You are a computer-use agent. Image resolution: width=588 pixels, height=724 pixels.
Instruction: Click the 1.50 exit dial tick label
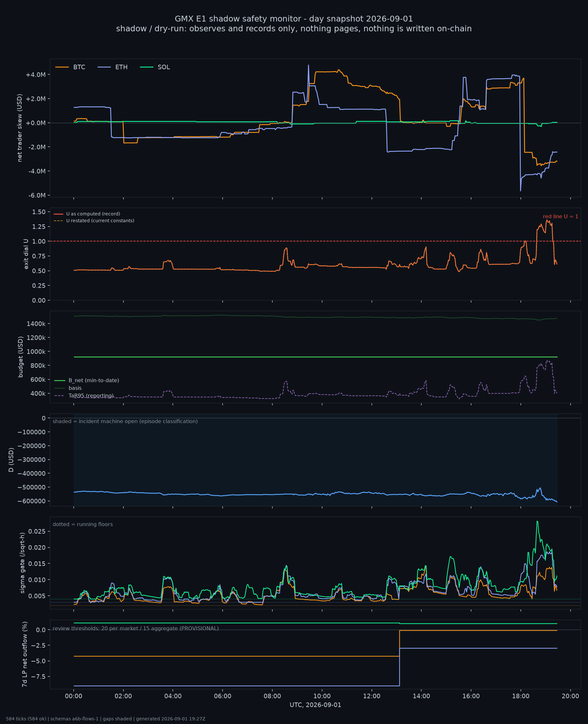(39, 212)
